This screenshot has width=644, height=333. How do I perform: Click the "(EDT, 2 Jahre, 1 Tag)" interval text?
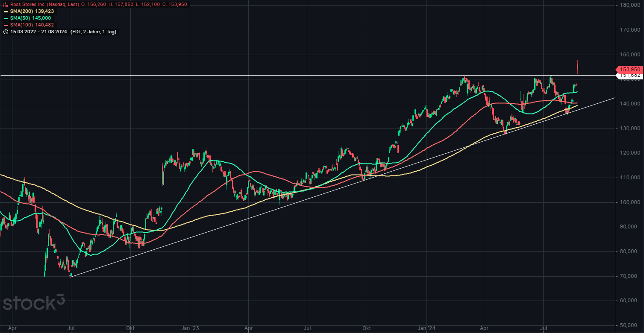pyautogui.click(x=93, y=32)
